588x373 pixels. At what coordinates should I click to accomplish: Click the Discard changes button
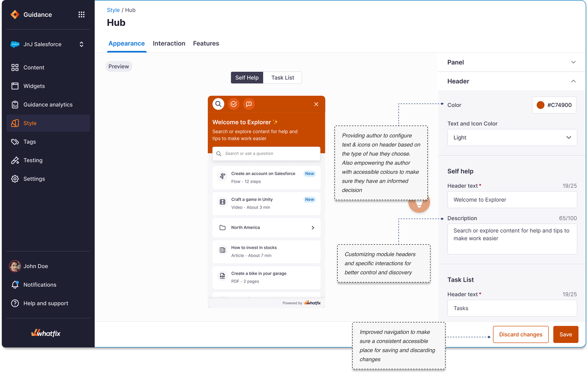click(520, 334)
